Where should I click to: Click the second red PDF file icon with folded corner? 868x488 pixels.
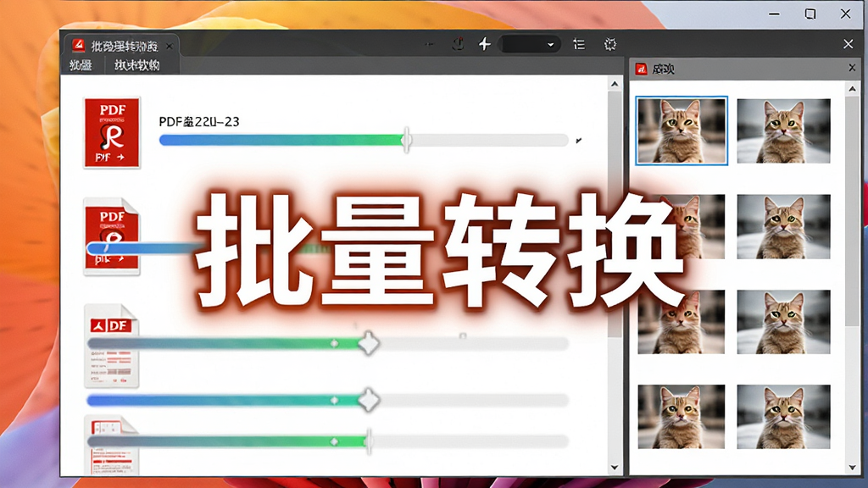[x=112, y=236]
